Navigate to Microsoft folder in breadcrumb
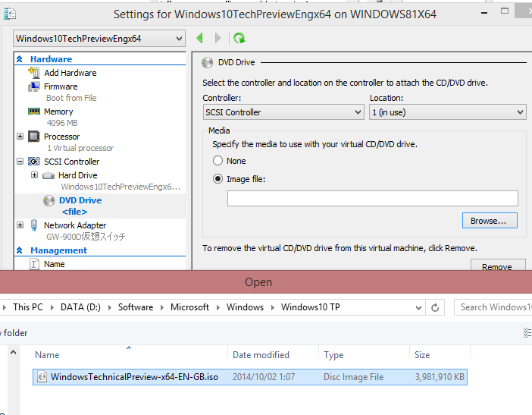Image resolution: width=532 pixels, height=415 pixels. click(189, 307)
